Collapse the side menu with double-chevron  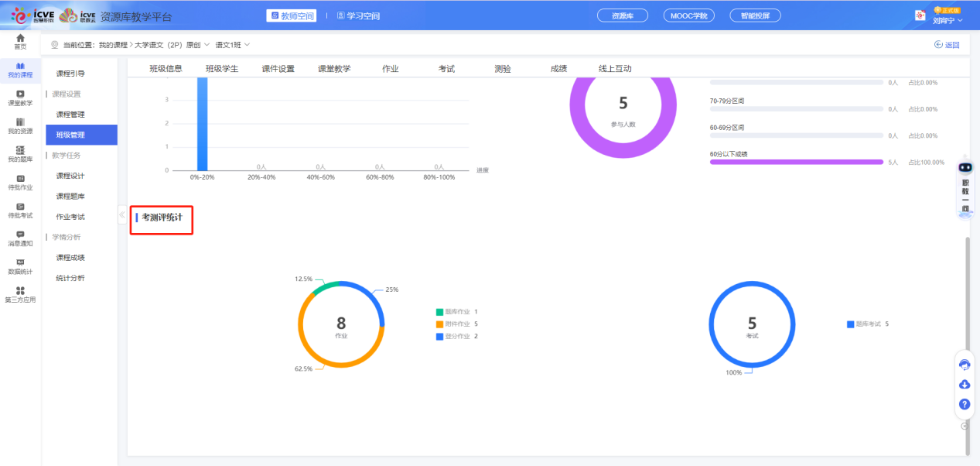(122, 214)
